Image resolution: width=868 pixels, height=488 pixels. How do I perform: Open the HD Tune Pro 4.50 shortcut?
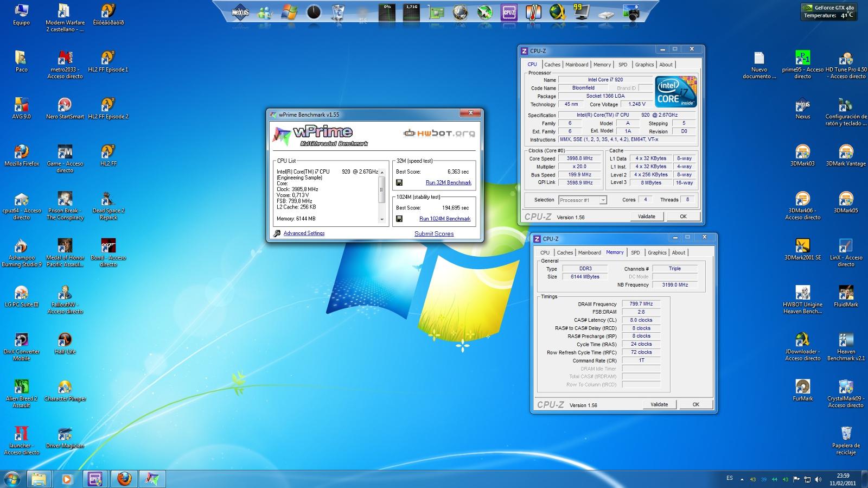(846, 65)
